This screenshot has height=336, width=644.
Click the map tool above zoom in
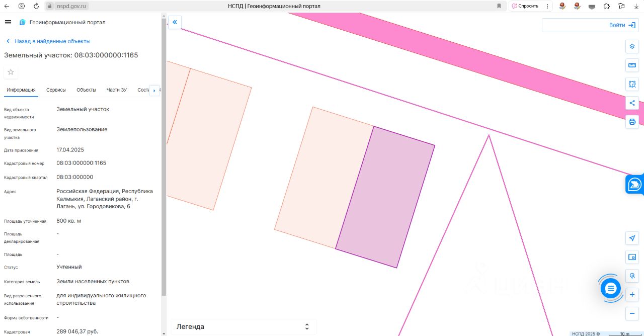[x=632, y=276]
